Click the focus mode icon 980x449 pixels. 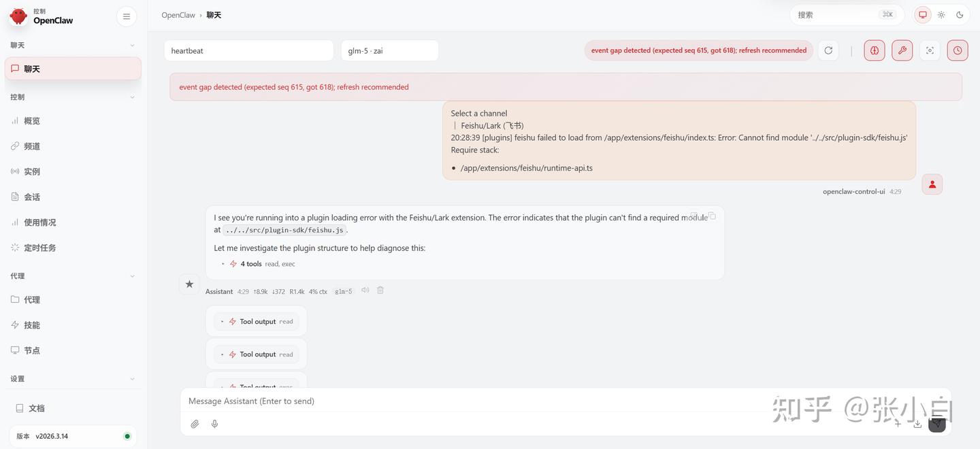930,50
